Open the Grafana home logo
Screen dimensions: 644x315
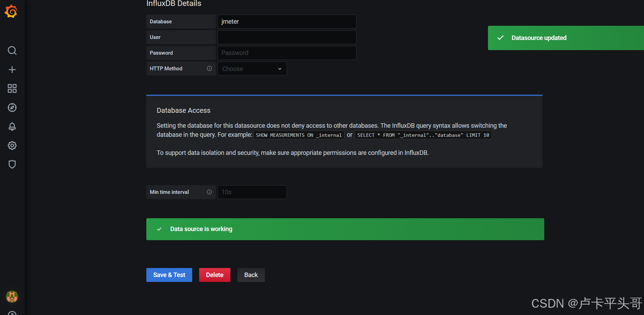(x=11, y=11)
